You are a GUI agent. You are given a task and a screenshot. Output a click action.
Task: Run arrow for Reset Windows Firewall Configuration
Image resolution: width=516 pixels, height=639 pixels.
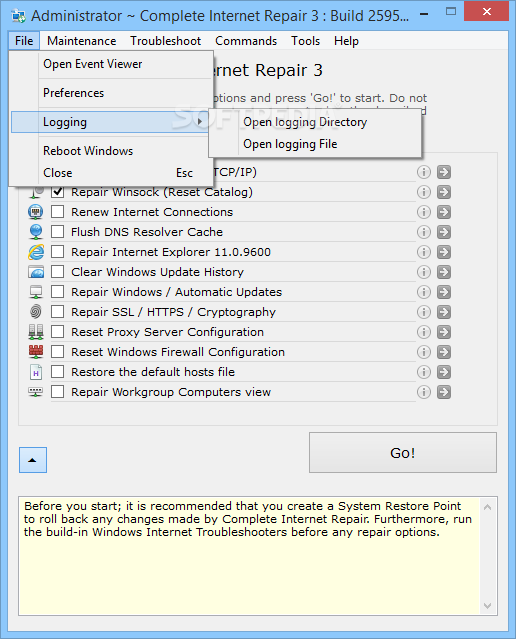click(444, 352)
